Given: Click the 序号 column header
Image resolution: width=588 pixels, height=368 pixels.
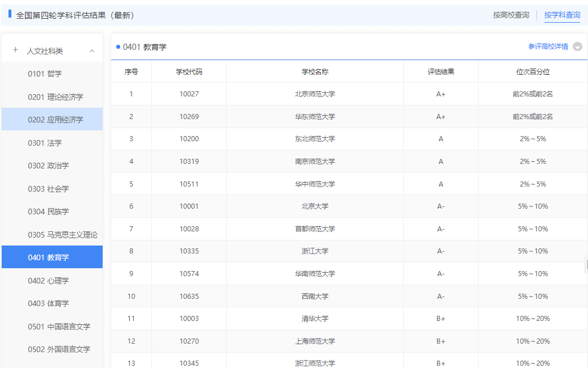Looking at the screenshot, I should [x=131, y=71].
